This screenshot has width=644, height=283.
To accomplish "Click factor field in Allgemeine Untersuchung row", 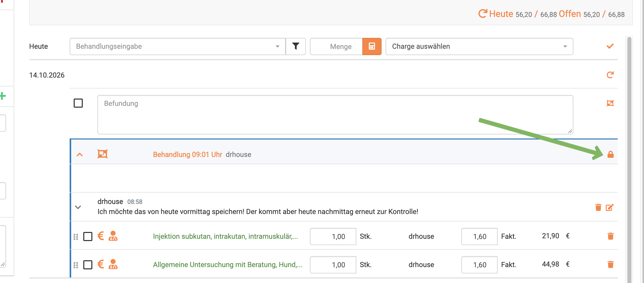I will click(x=479, y=265).
